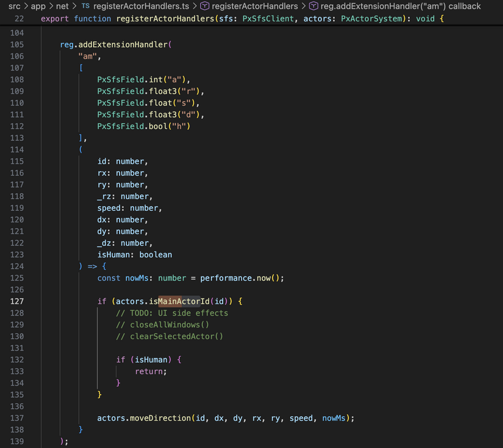The width and height of the screenshot is (503, 448).
Task: Open the app breadcrumb folder dropdown
Action: pyautogui.click(x=38, y=6)
